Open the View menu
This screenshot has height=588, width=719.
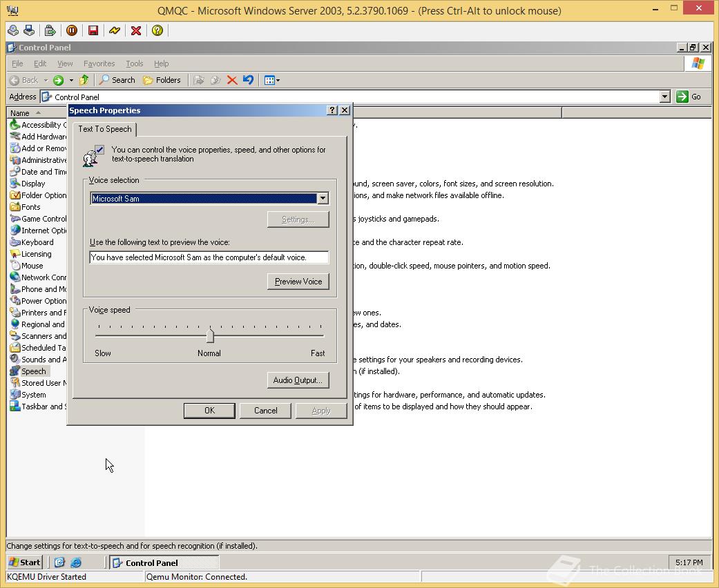(65, 63)
